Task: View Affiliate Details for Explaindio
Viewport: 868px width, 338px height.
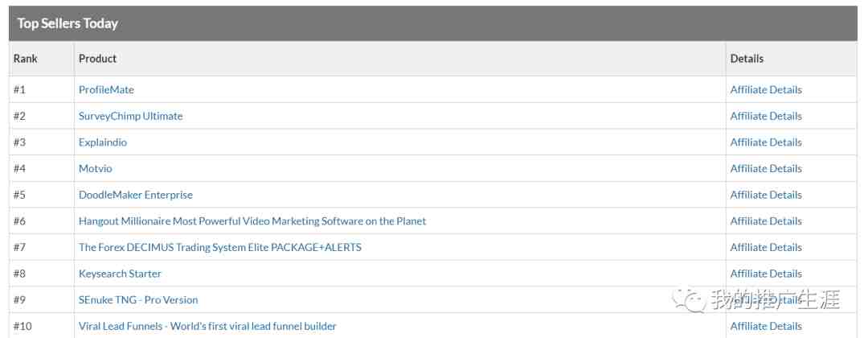Action: pos(766,142)
